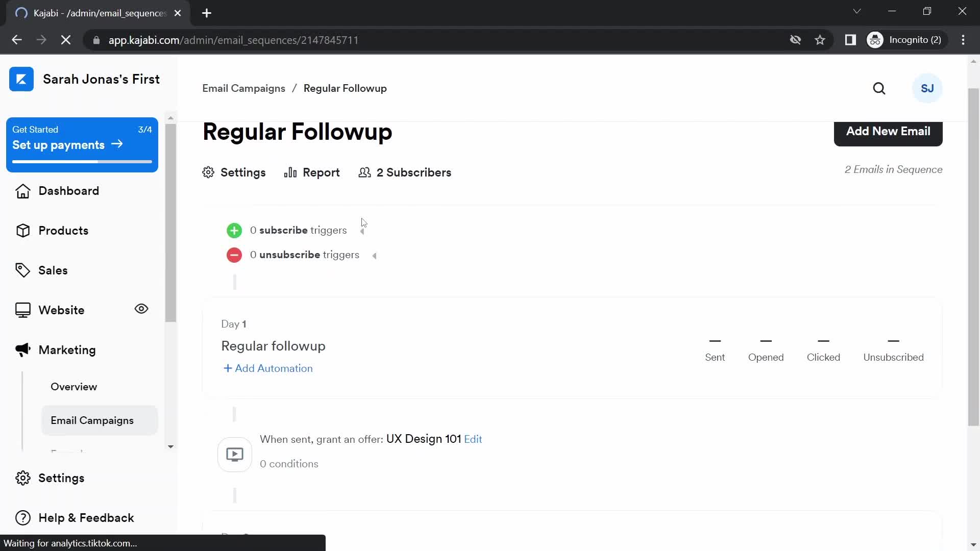This screenshot has width=980, height=551.
Task: Toggle the Website visibility eye icon
Action: pos(141,309)
